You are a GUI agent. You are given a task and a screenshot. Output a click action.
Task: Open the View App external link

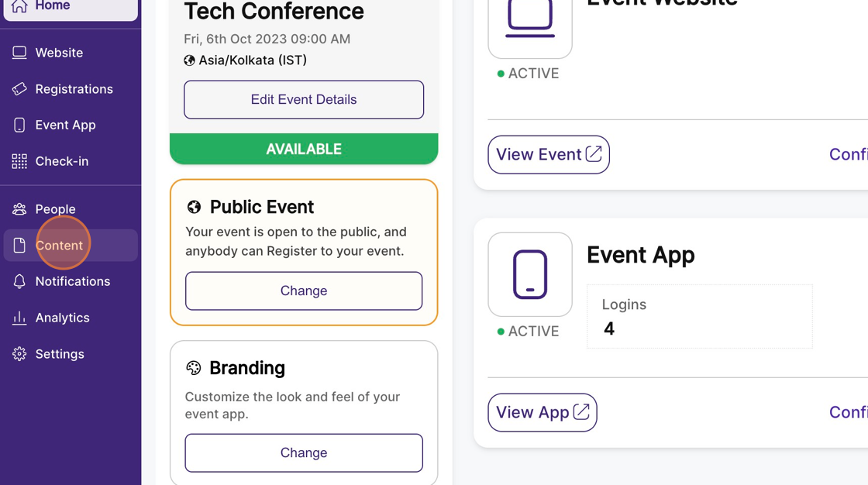click(542, 413)
